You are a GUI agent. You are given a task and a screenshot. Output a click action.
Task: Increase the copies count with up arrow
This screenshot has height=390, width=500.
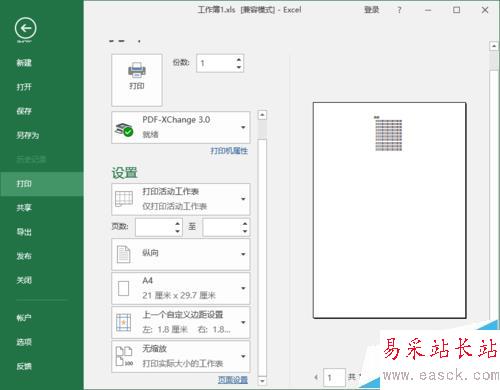click(x=239, y=60)
